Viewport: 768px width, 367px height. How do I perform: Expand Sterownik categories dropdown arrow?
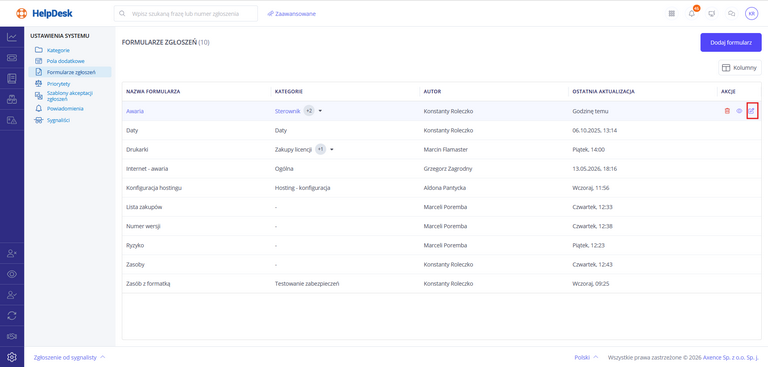click(x=320, y=111)
